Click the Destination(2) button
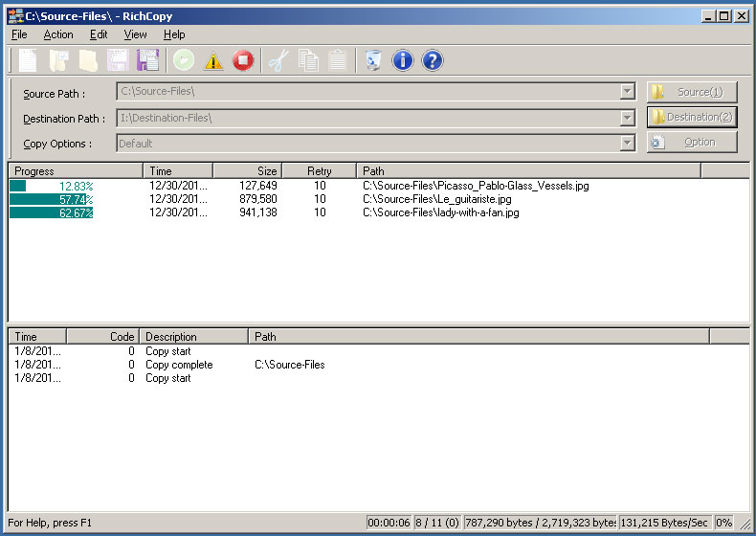Viewport: 756px width, 536px height. 692,117
